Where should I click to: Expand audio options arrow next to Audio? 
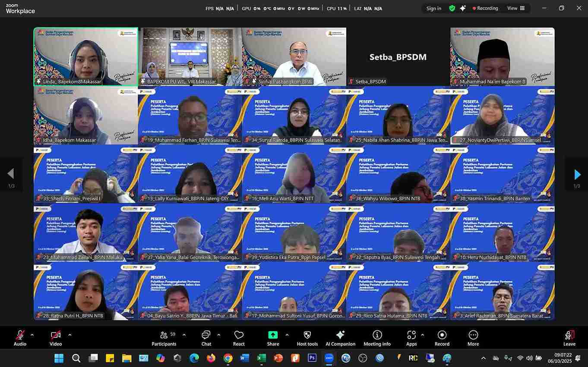[x=32, y=335]
